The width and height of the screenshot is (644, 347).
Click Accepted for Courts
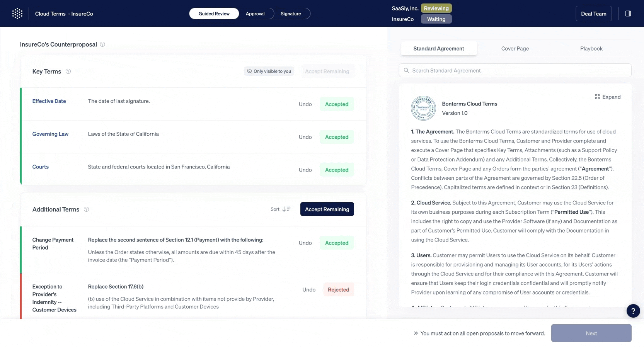pos(337,170)
